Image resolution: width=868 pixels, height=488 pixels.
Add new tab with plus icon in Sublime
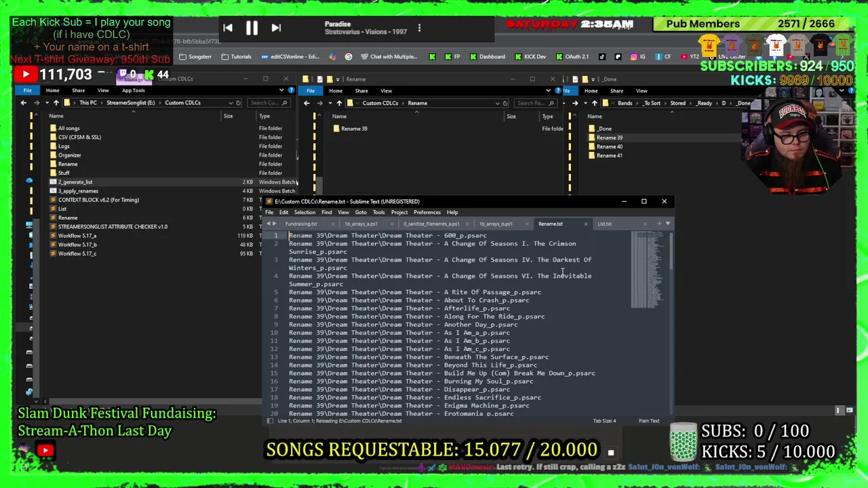(x=659, y=224)
